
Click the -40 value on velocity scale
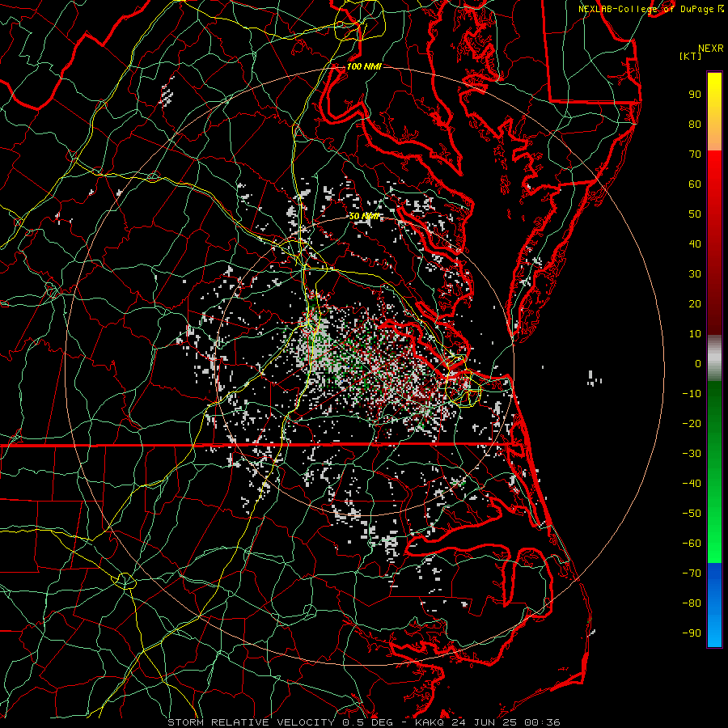coord(692,484)
